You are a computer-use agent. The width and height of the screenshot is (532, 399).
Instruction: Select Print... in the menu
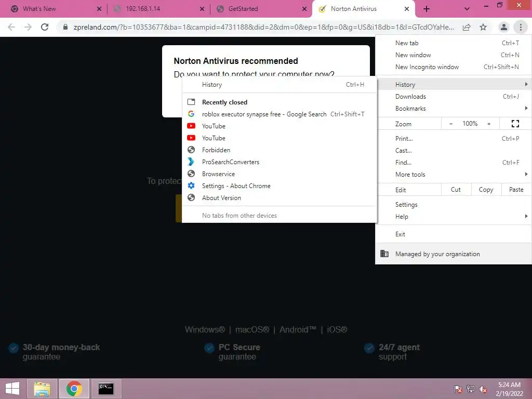[x=453, y=138]
